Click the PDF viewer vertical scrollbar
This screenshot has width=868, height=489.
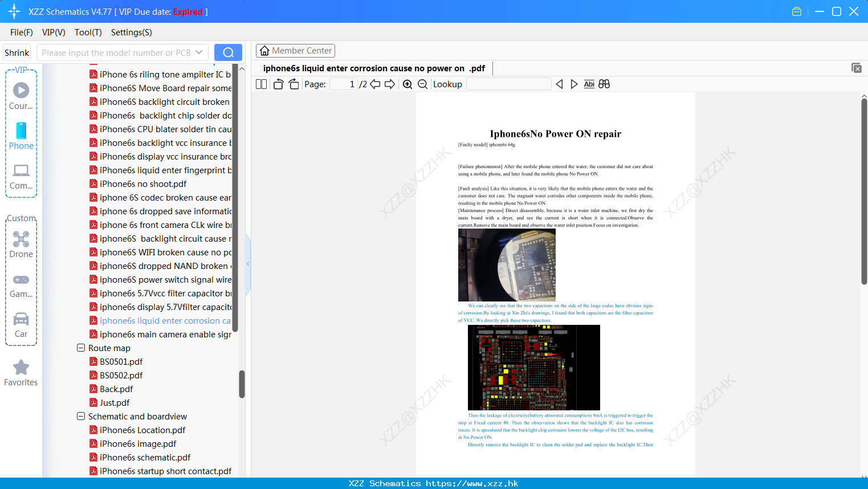pyautogui.click(x=864, y=191)
